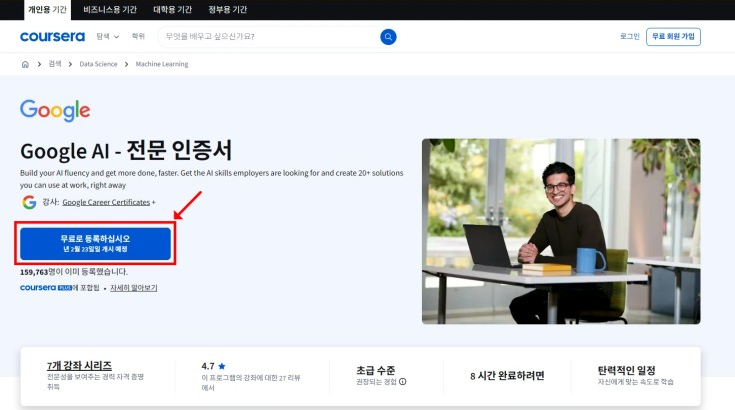Open the Google Career Certificates link
The image size is (735, 410).
[x=105, y=202]
